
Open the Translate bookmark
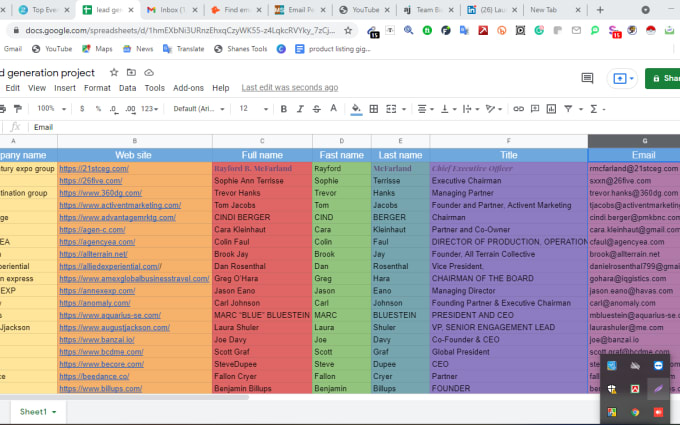183,49
